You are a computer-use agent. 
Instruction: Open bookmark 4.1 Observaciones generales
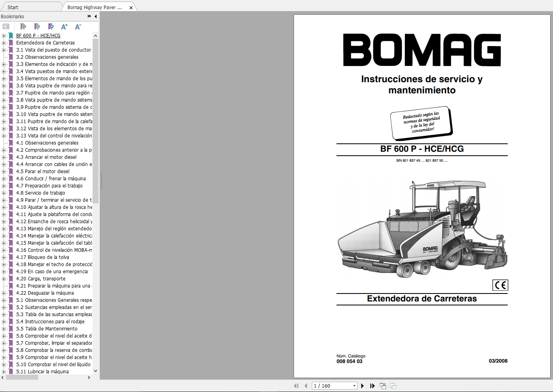(x=47, y=143)
